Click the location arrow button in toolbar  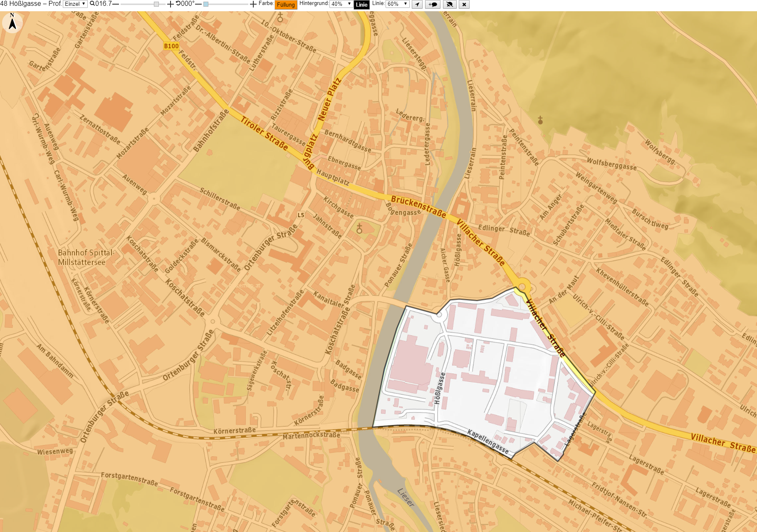point(417,5)
